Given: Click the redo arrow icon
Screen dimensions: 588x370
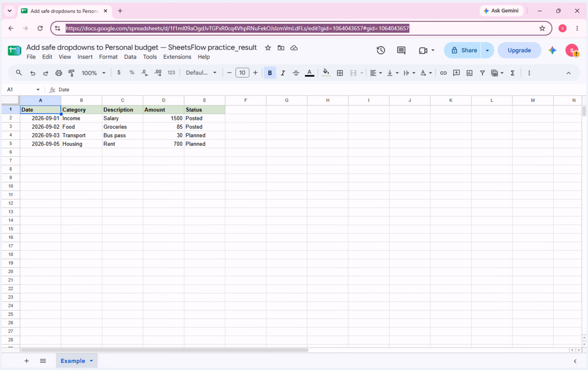Looking at the screenshot, I should [x=46, y=73].
